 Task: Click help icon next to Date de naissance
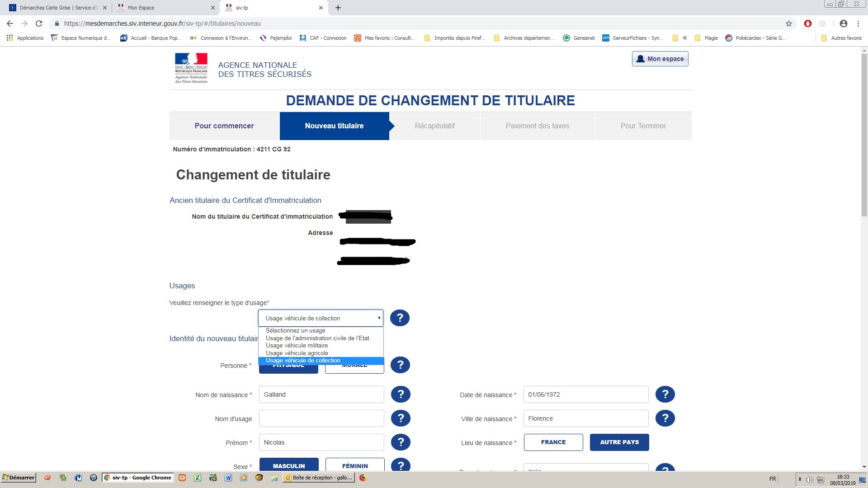[x=665, y=394]
